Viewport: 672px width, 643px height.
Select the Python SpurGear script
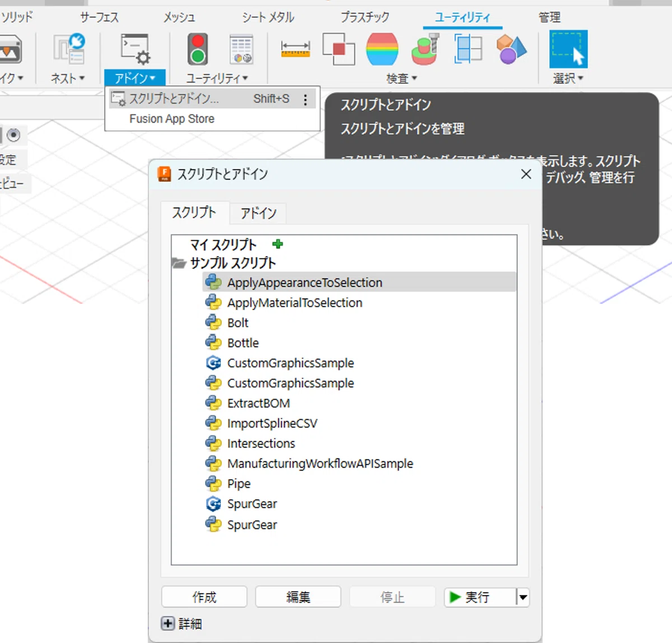(252, 525)
